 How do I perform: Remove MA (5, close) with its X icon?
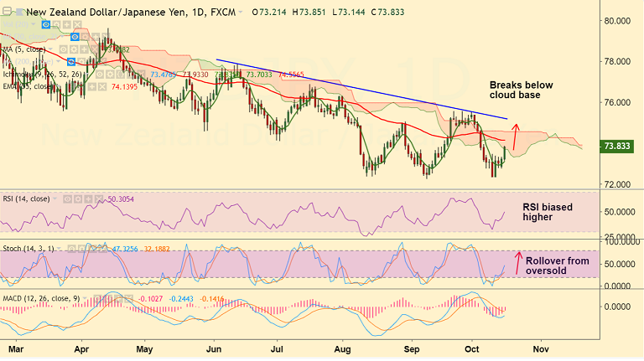pos(95,49)
